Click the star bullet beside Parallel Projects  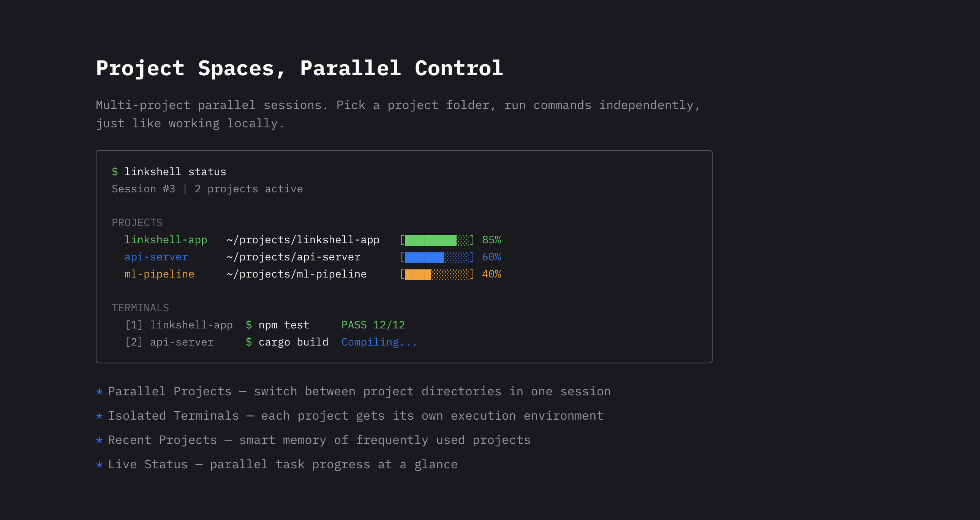99,392
